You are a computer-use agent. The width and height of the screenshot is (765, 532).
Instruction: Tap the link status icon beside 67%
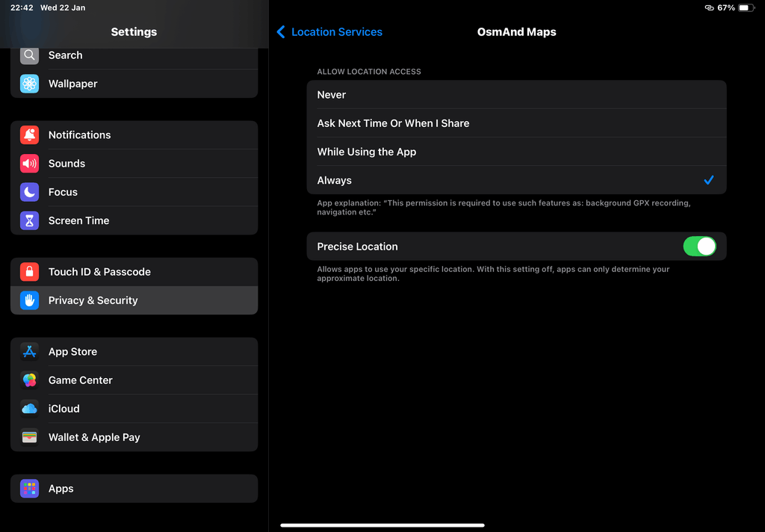(x=710, y=7)
